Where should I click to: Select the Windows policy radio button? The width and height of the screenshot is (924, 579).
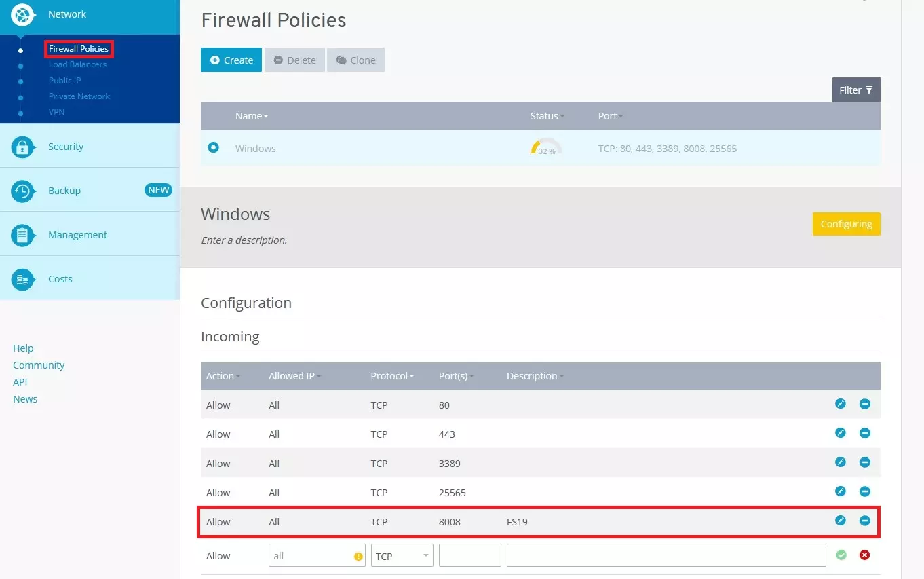[x=214, y=147]
